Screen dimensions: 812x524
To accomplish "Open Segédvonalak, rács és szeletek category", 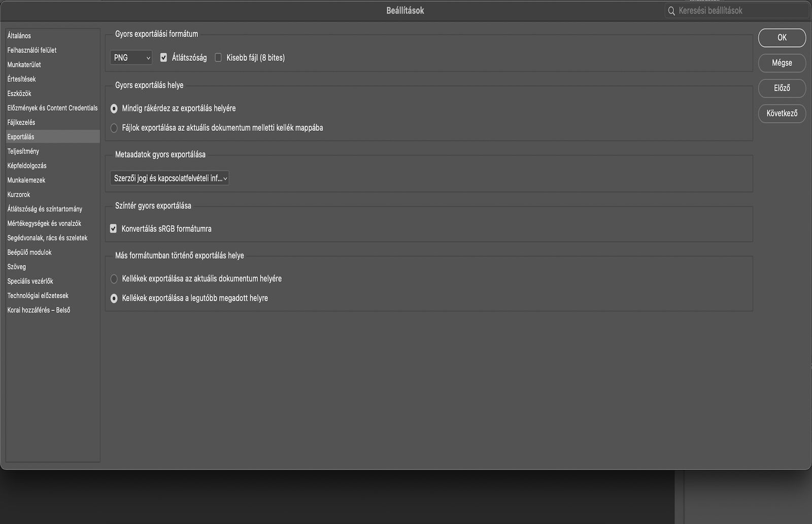I will pos(53,238).
